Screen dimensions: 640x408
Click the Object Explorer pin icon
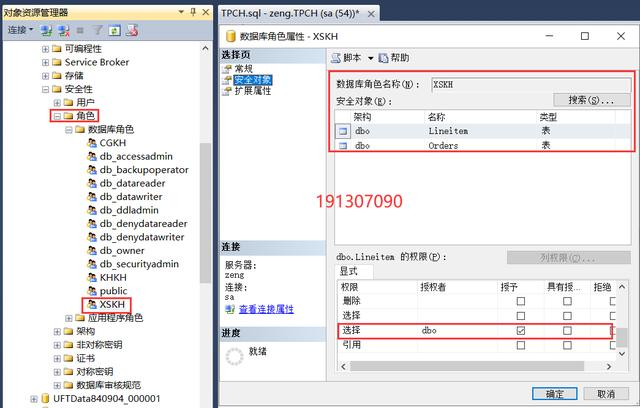(x=193, y=12)
